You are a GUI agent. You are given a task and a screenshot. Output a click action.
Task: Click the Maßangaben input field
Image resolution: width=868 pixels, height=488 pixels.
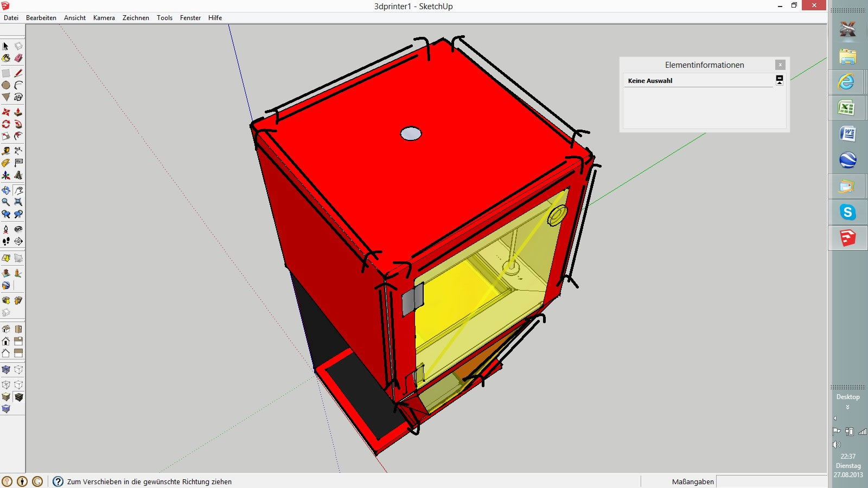point(770,481)
